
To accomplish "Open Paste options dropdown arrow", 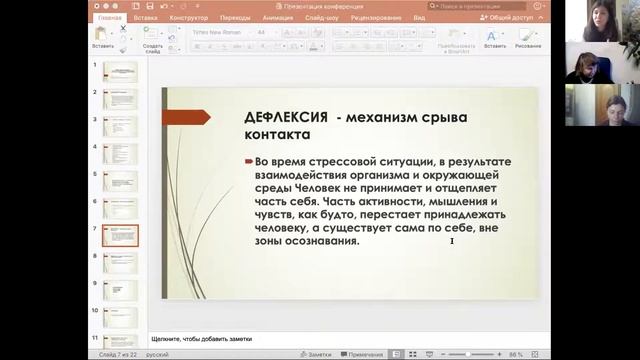I will tap(112, 33).
